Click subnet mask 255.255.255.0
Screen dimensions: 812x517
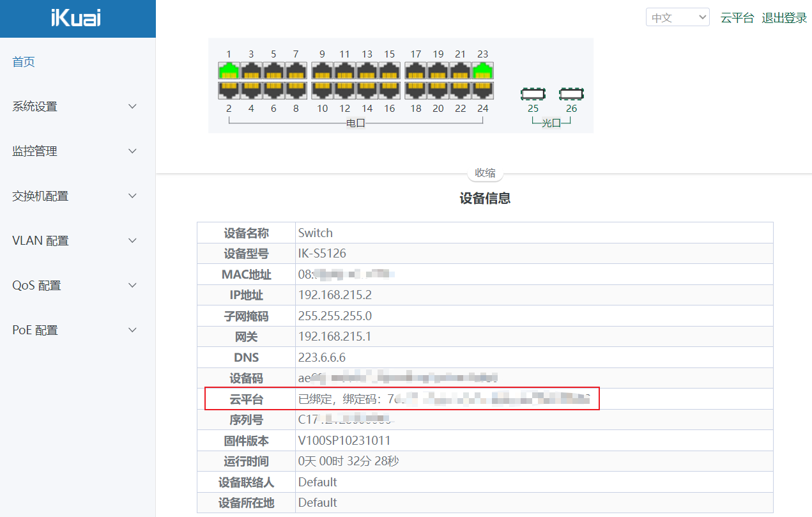point(335,316)
